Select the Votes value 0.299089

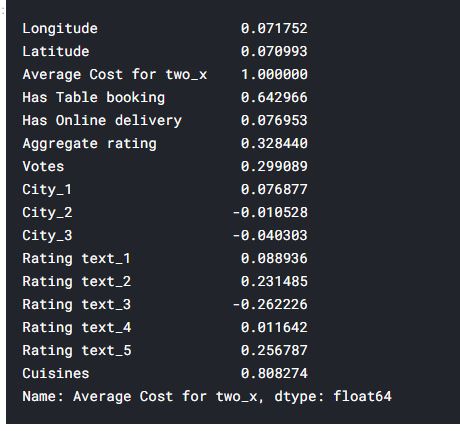pos(274,167)
